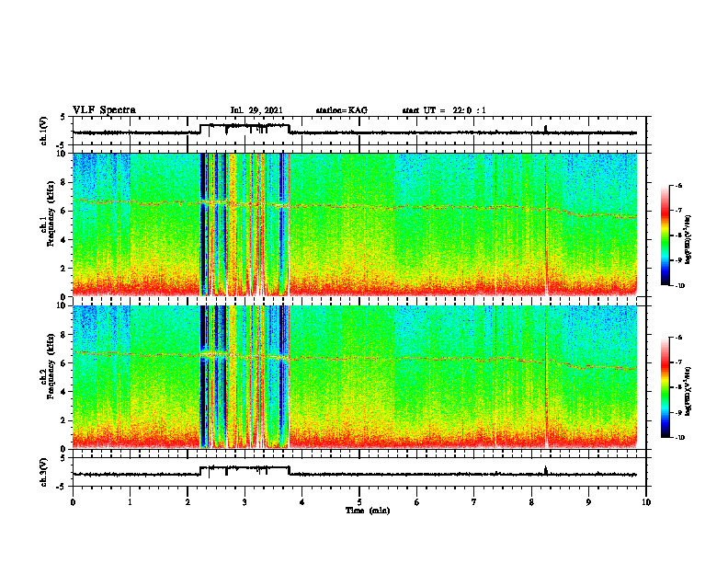Click time axis tick label "9"

pos(588,502)
